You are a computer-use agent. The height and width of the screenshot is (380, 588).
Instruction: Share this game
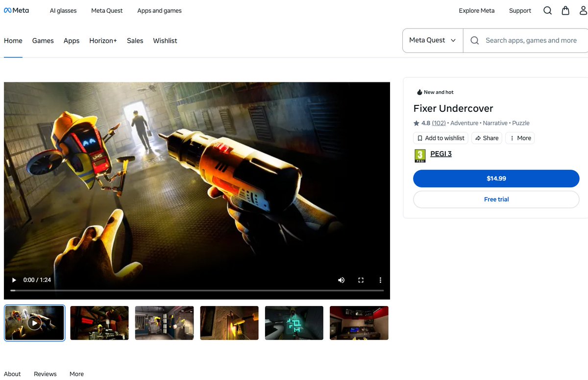487,138
